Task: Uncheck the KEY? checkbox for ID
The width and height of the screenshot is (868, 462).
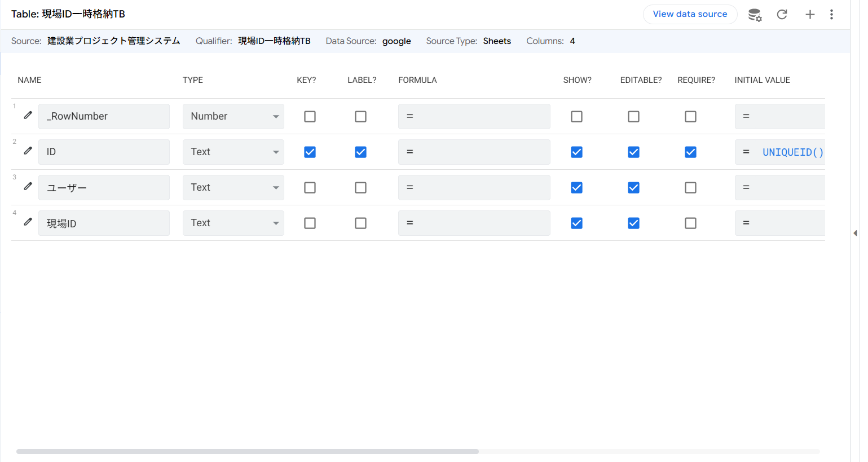Action: coord(310,152)
